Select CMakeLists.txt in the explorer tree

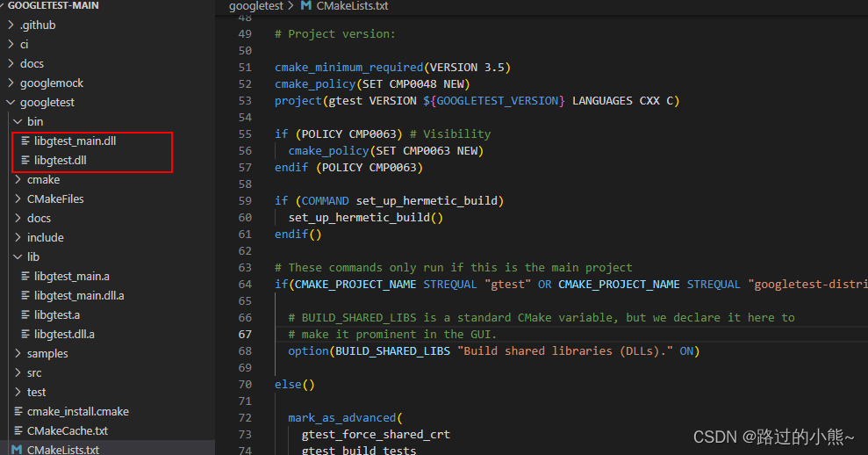[63, 450]
